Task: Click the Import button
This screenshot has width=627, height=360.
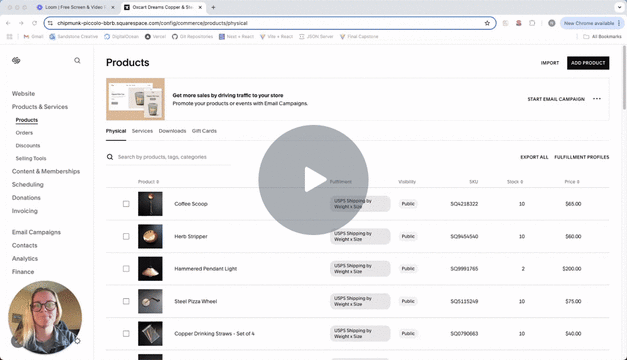Action: tap(550, 63)
